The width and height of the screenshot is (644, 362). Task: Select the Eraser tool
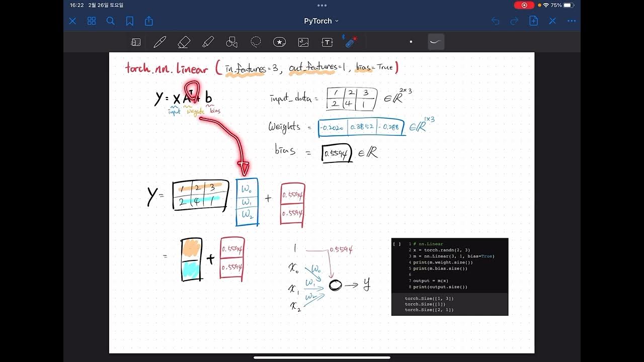pyautogui.click(x=184, y=42)
